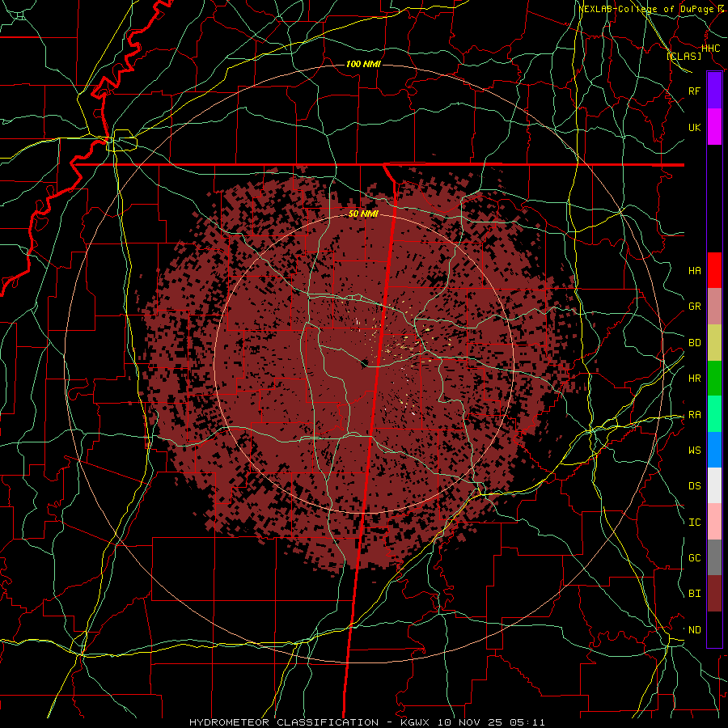Click the KGWX station identifier in footer
The width and height of the screenshot is (728, 728).
pos(417,722)
